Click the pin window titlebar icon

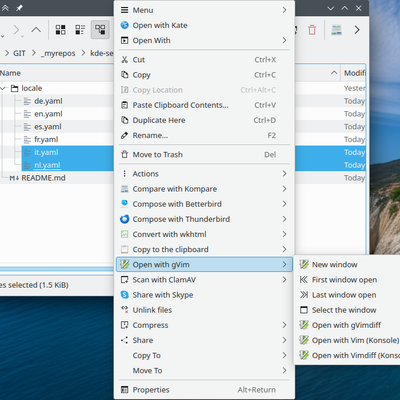coord(19,8)
